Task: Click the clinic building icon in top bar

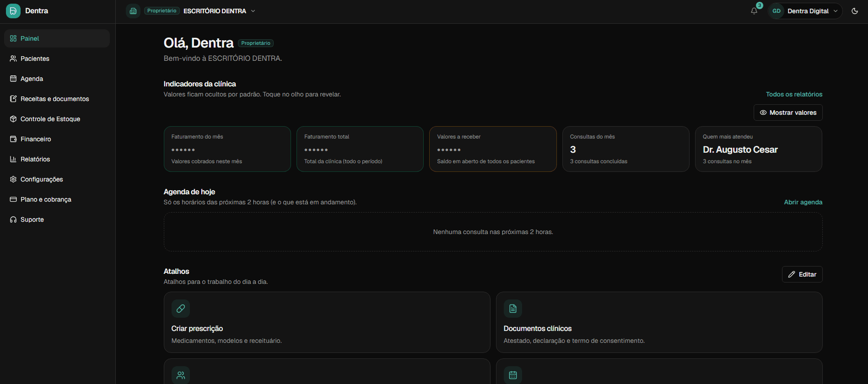Action: tap(133, 11)
